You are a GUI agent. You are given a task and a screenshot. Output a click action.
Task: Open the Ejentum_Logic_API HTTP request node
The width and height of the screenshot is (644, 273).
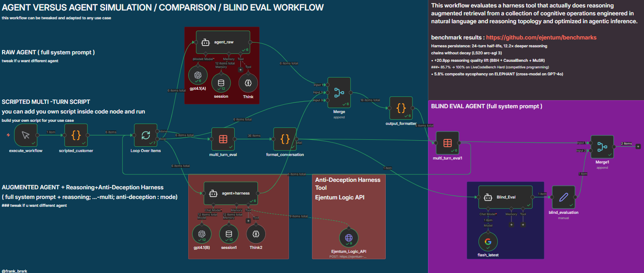coord(349,238)
